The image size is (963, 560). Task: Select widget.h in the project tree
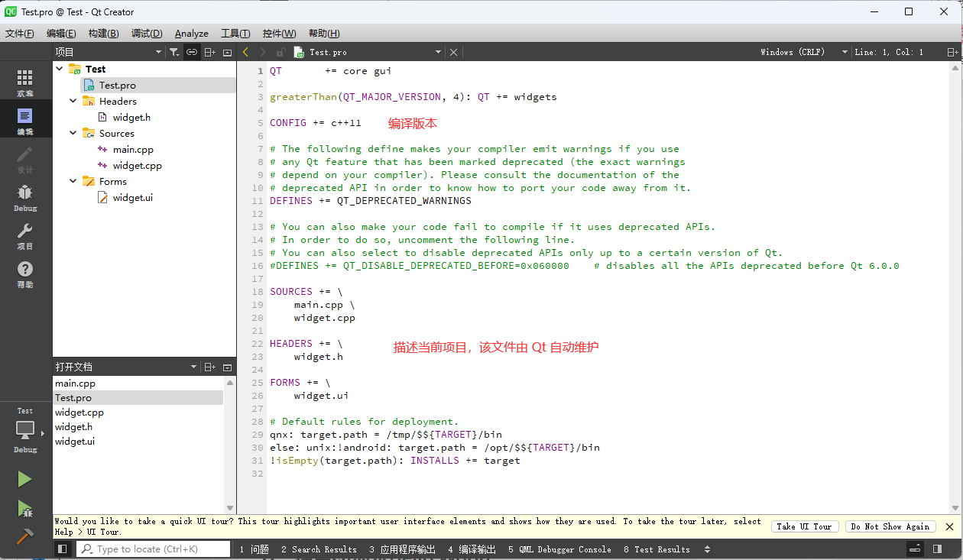tap(131, 118)
